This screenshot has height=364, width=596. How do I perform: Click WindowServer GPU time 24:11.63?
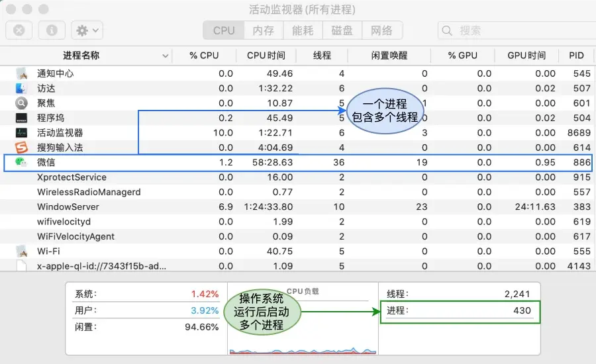tap(535, 206)
